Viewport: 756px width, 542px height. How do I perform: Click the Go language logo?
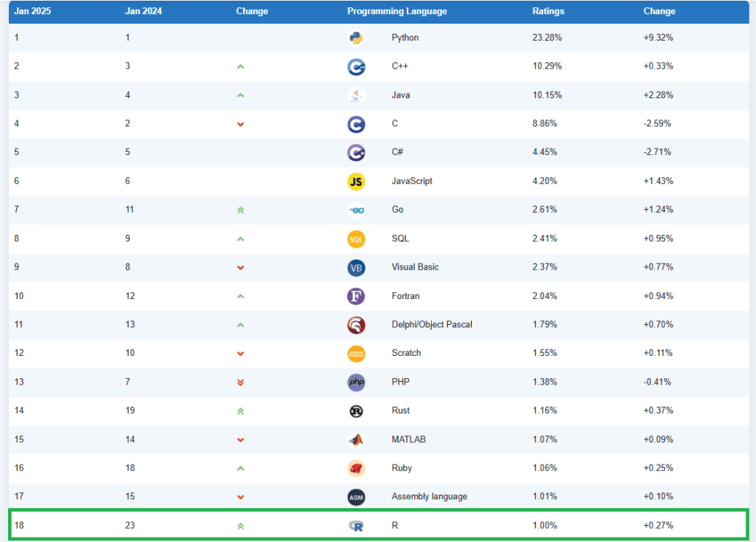pyautogui.click(x=356, y=210)
